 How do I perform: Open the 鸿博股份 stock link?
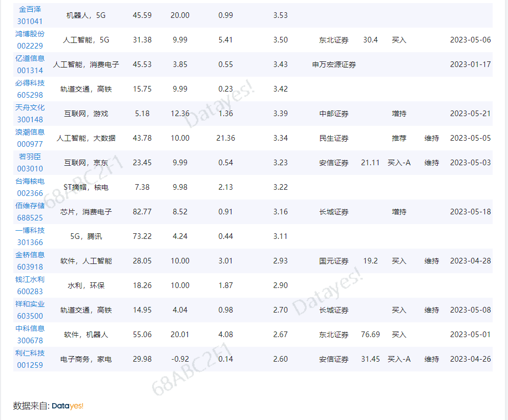pyautogui.click(x=30, y=34)
